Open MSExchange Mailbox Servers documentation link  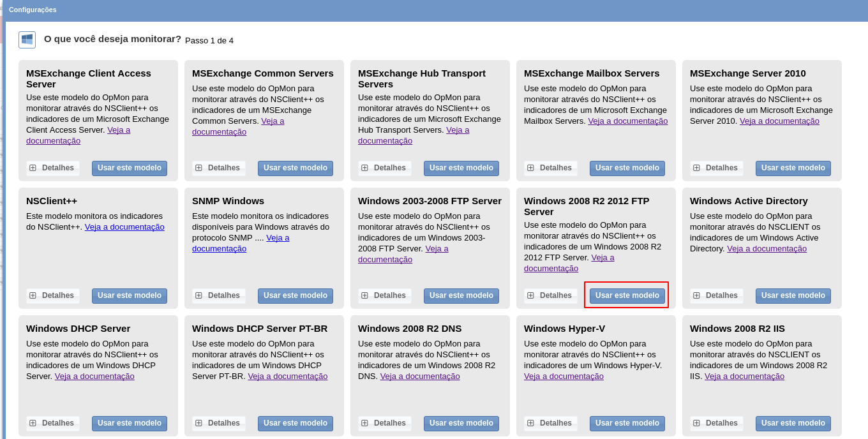coord(627,121)
